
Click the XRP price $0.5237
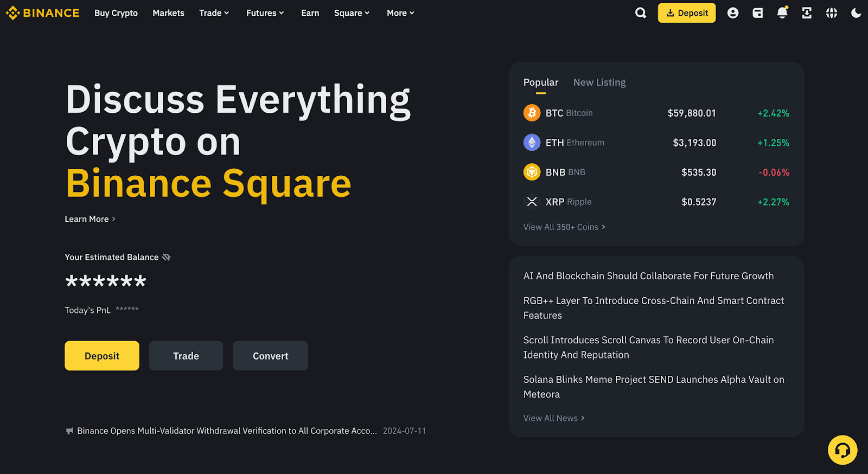click(699, 202)
